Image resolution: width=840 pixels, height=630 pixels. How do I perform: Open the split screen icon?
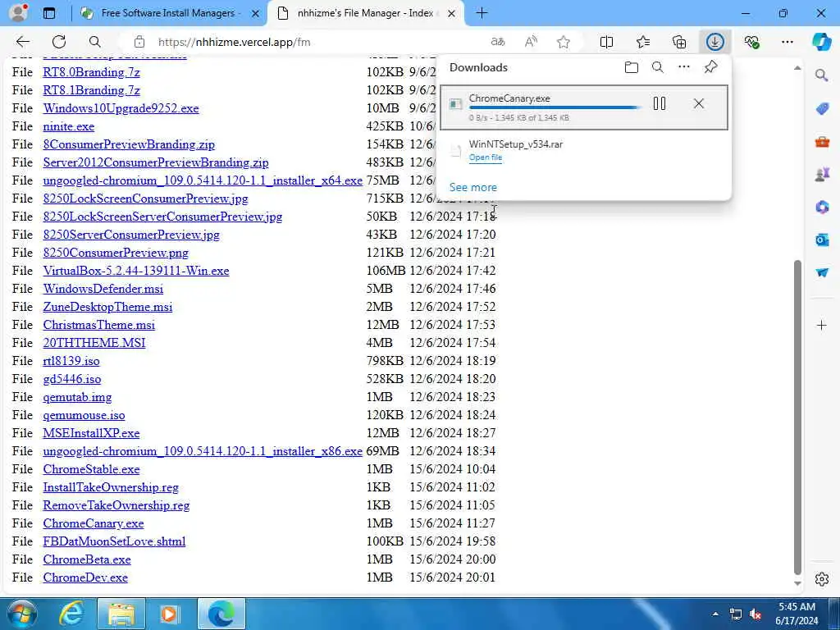pyautogui.click(x=606, y=42)
